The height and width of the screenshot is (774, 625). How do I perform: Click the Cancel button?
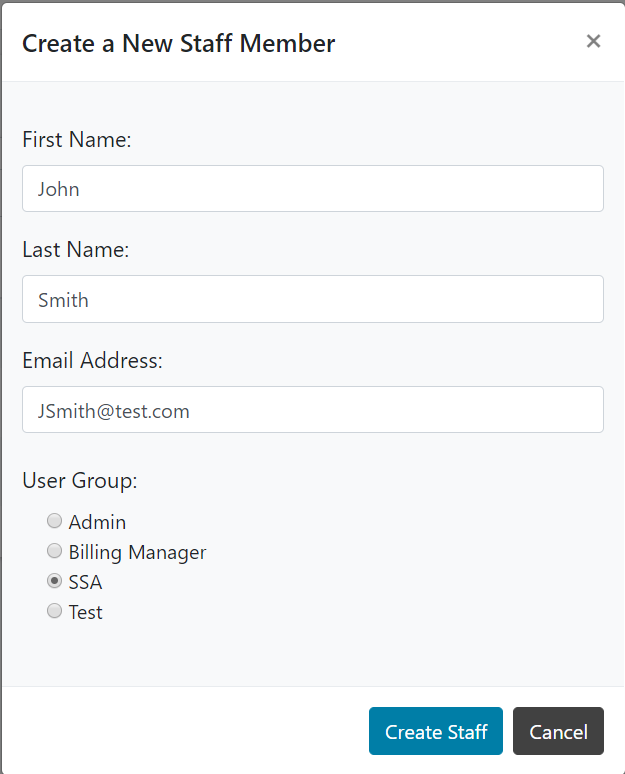(558, 731)
